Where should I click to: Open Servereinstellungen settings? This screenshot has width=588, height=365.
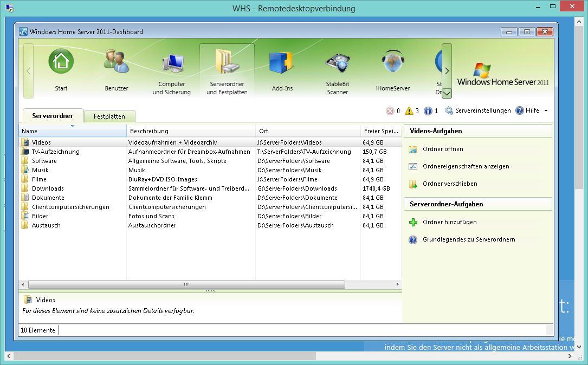(x=478, y=110)
